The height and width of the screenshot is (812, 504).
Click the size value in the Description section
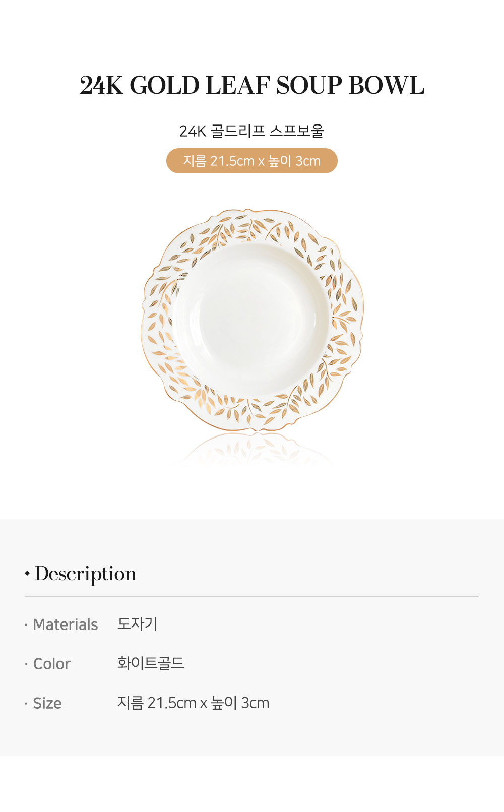[194, 703]
